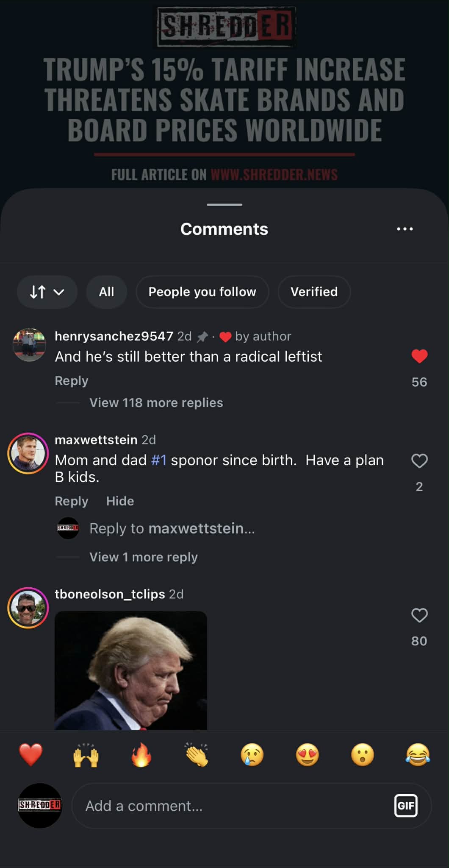
Task: Expand View 118 more replies
Action: click(x=156, y=403)
